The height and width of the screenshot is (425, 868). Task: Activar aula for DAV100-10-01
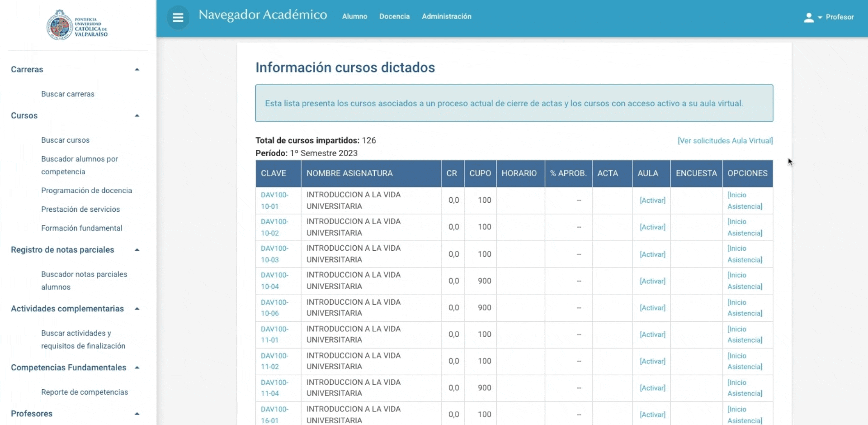point(652,201)
